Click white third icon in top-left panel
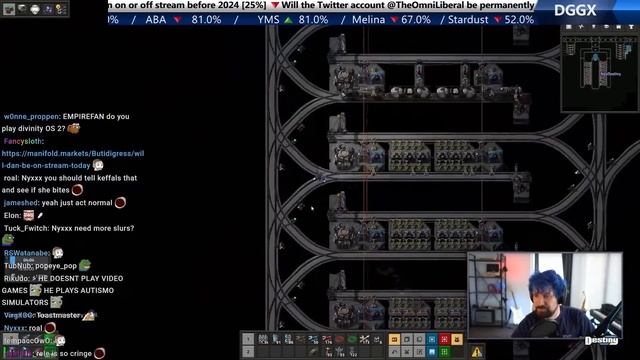The height and width of the screenshot is (360, 640). pyautogui.click(x=36, y=9)
